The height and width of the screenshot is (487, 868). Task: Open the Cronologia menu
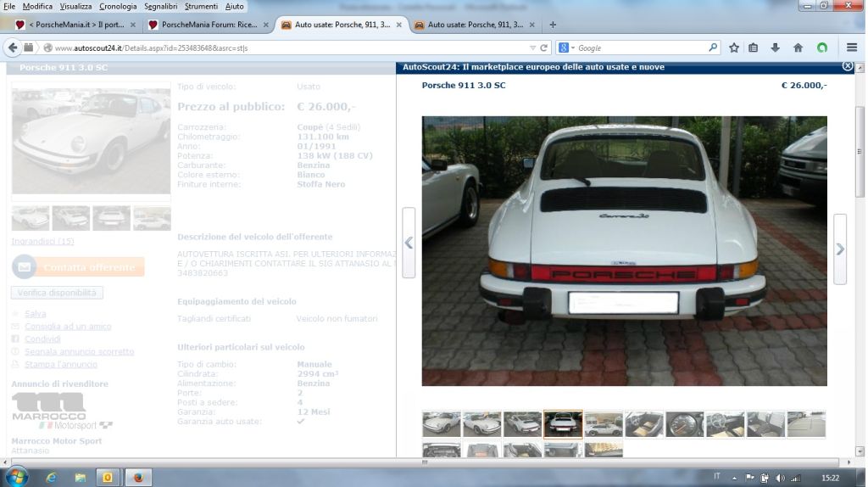point(118,6)
